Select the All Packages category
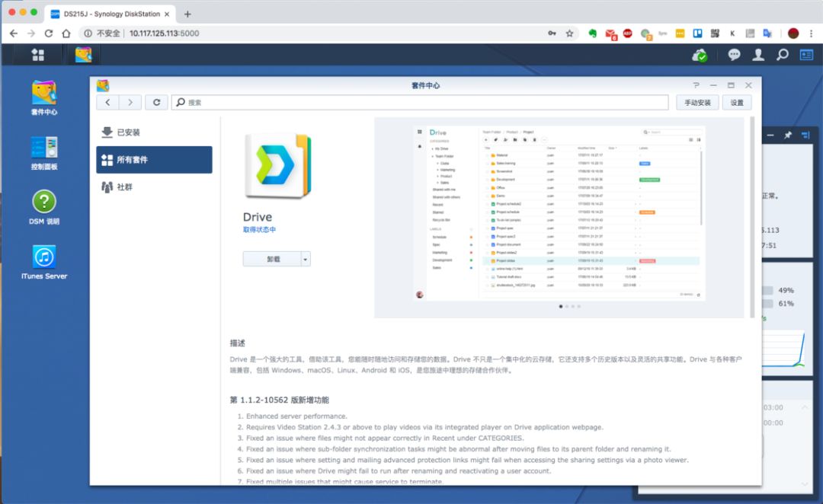 [x=154, y=159]
